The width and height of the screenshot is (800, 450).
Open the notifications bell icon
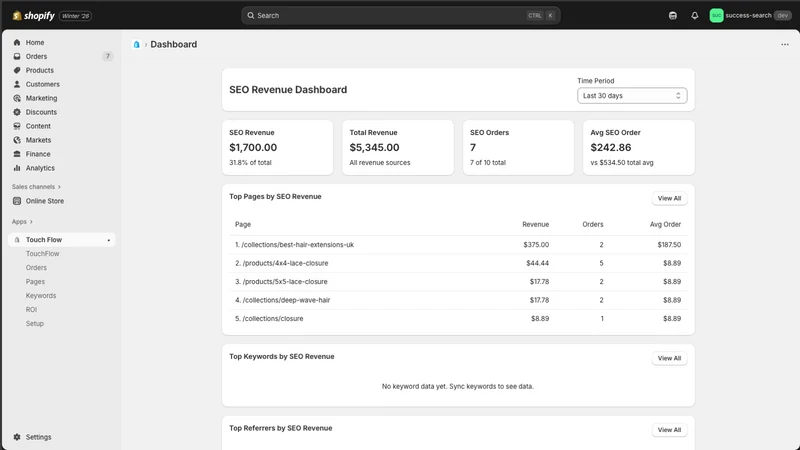[694, 15]
